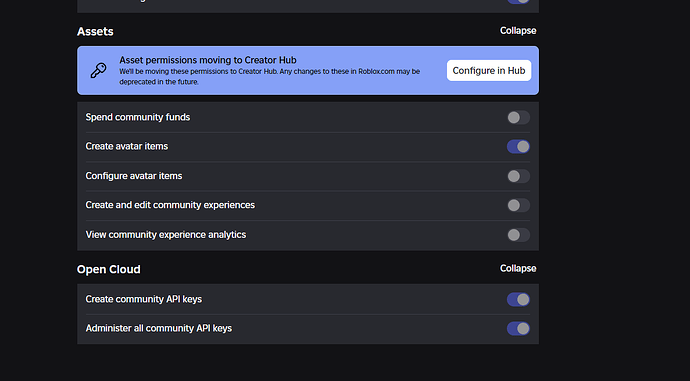Click the 'Spend community funds' label
The image size is (690, 381).
(138, 117)
